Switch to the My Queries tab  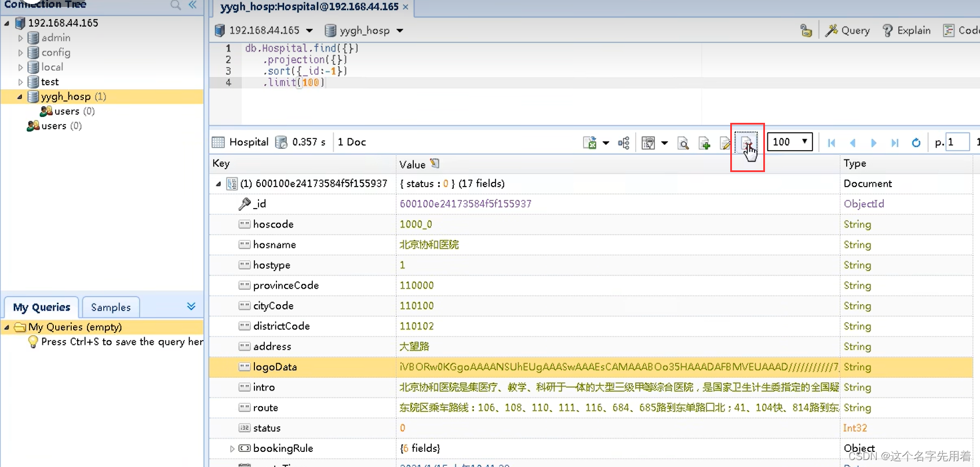pos(42,307)
